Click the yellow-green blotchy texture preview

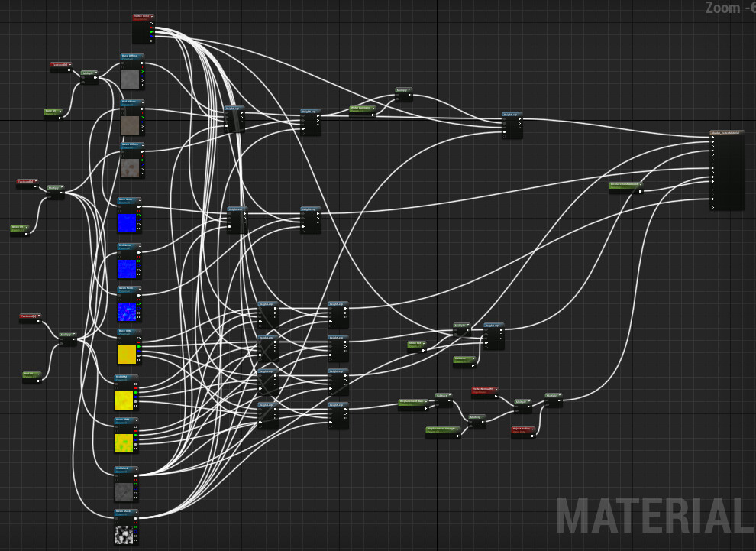(x=124, y=443)
